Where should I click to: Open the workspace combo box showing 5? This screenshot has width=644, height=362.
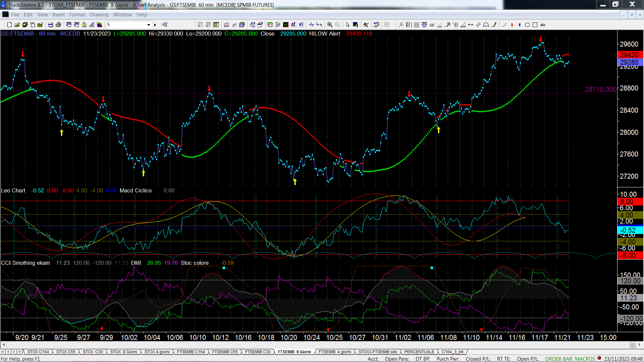point(129,25)
